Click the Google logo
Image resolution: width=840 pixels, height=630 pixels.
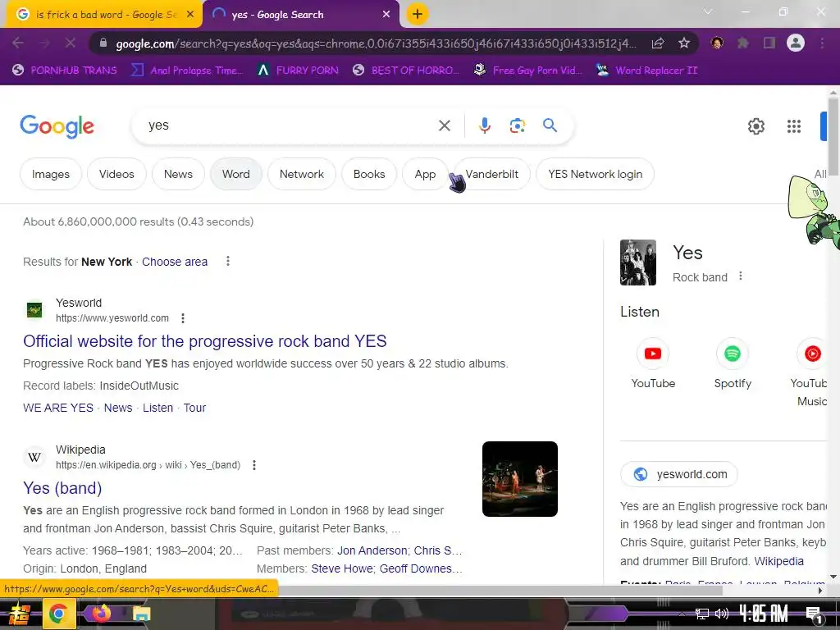57,126
